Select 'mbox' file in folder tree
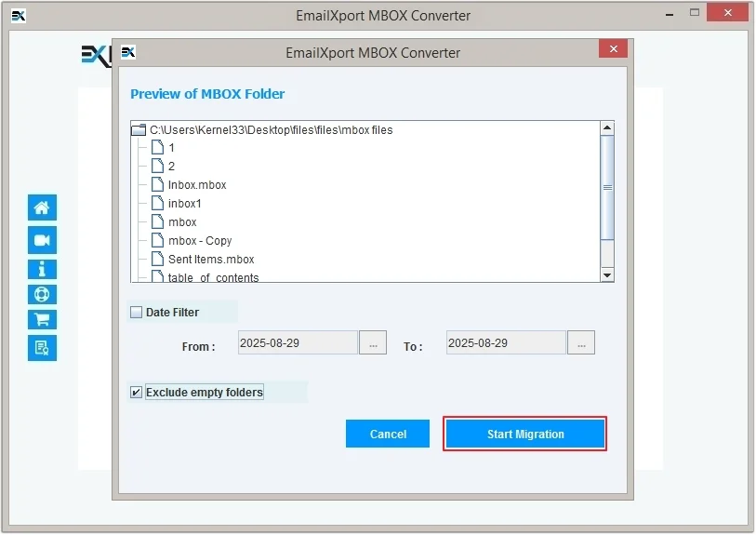Screen dimensions: 756x535 (x=182, y=222)
